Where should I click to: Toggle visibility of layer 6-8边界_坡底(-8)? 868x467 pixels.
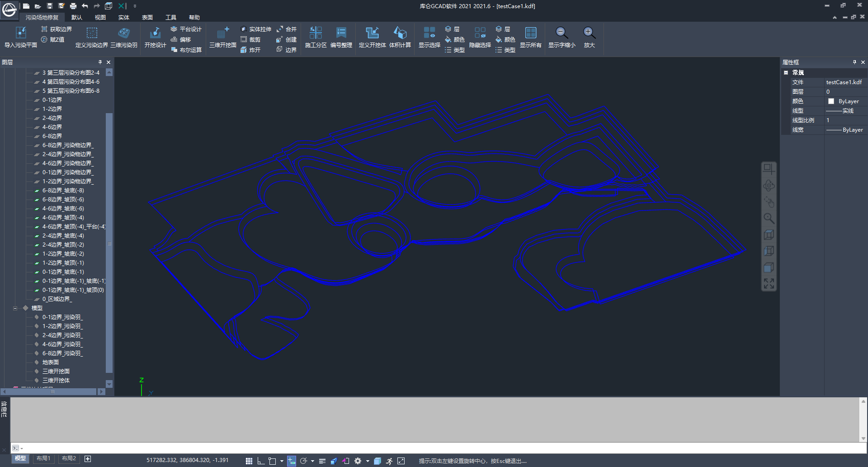tap(37, 191)
